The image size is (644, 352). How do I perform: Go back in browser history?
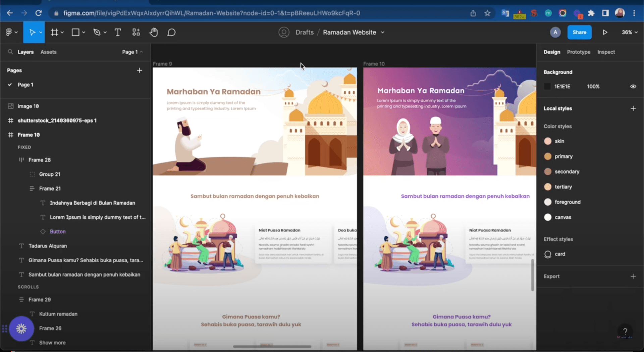10,13
